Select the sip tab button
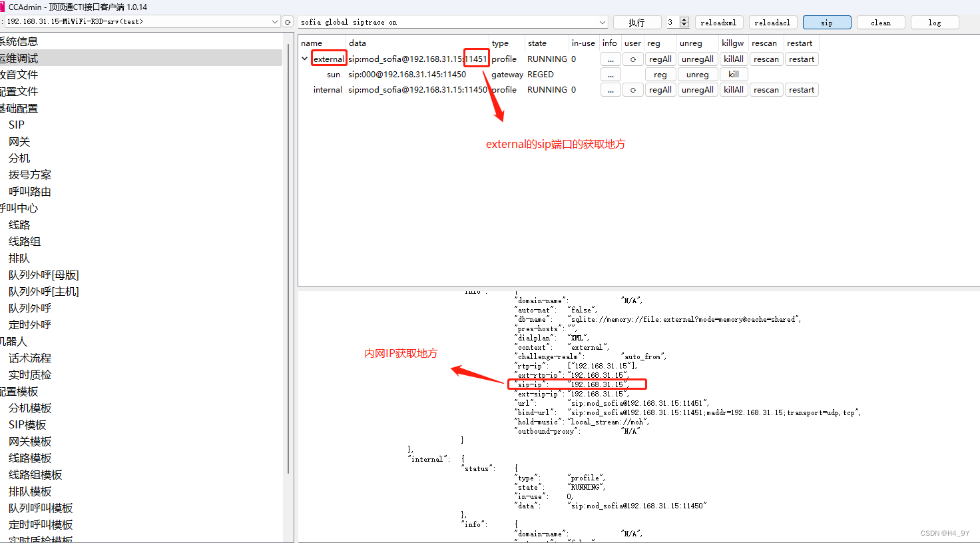This screenshot has width=980, height=543. point(827,22)
